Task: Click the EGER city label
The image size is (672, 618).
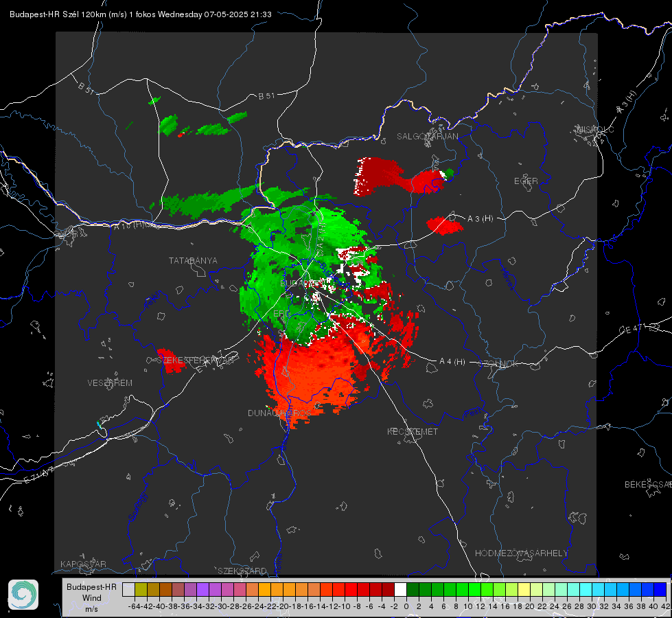Action: (x=526, y=181)
